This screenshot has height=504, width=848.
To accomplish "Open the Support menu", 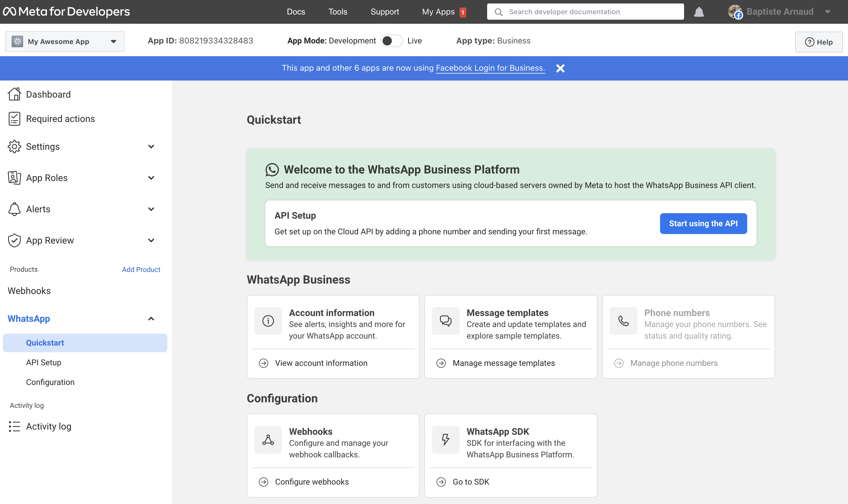I will 385,12.
